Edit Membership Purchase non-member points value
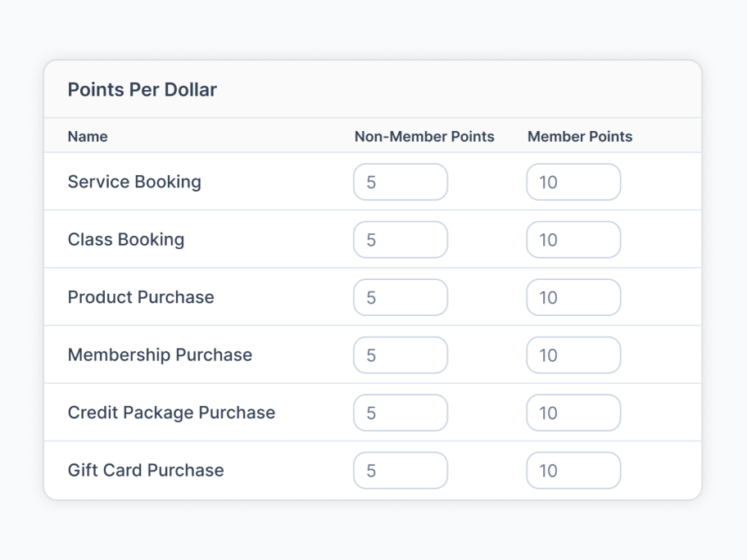The width and height of the screenshot is (747, 560). point(401,355)
